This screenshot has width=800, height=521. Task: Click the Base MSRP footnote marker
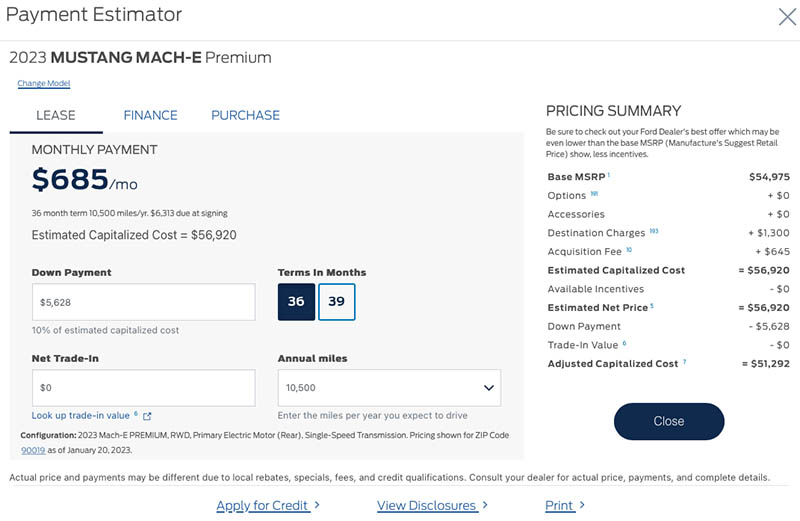click(x=609, y=175)
